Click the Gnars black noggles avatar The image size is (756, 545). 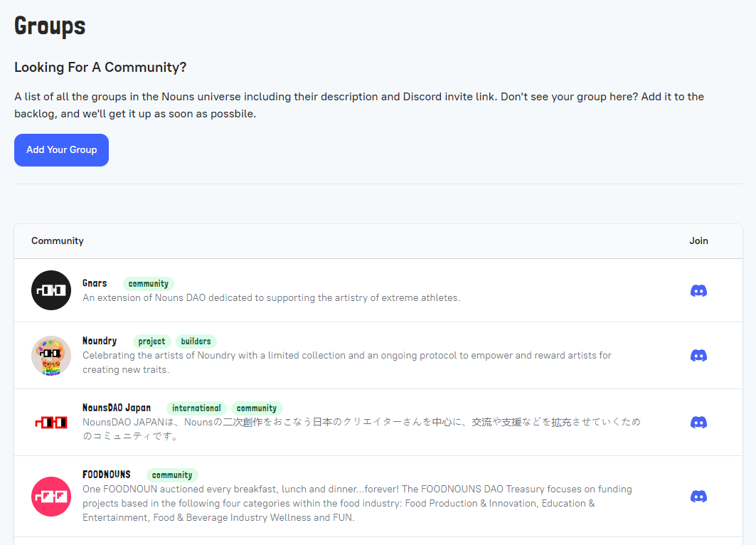click(x=51, y=290)
